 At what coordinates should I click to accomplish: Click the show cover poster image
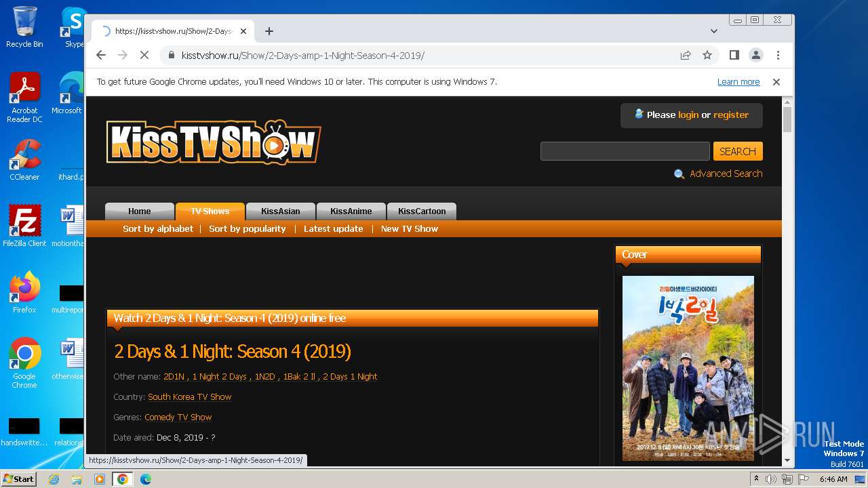point(688,368)
